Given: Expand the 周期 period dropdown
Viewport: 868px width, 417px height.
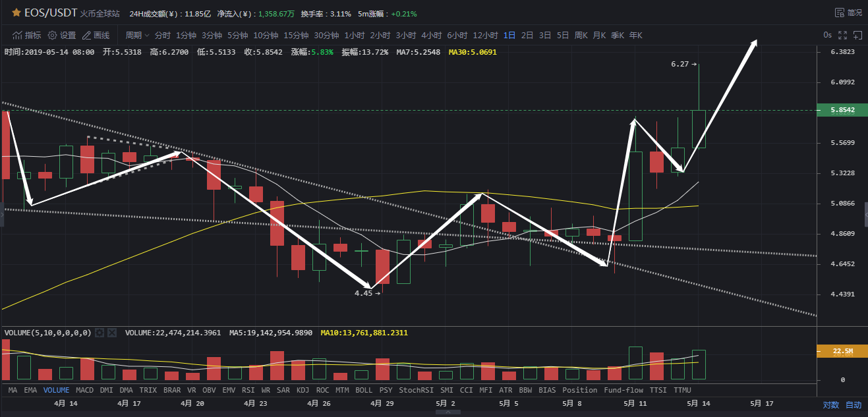Looking at the screenshot, I should tap(138, 35).
